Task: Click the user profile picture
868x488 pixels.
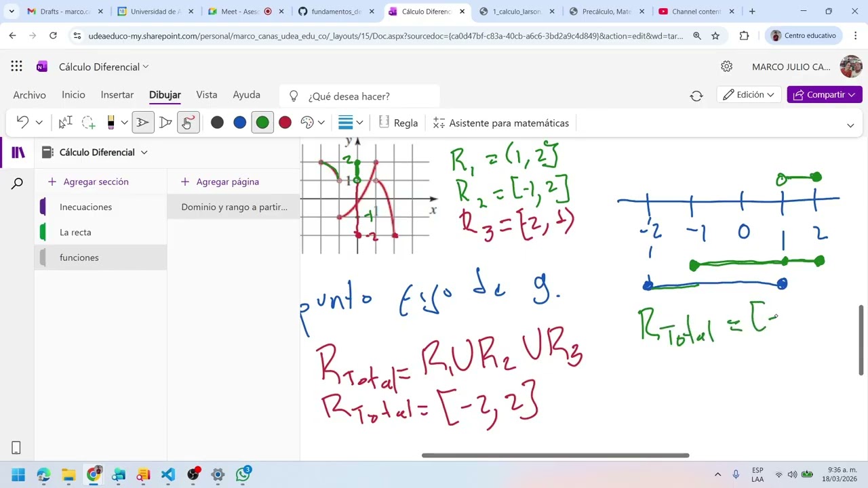Action: [851, 66]
